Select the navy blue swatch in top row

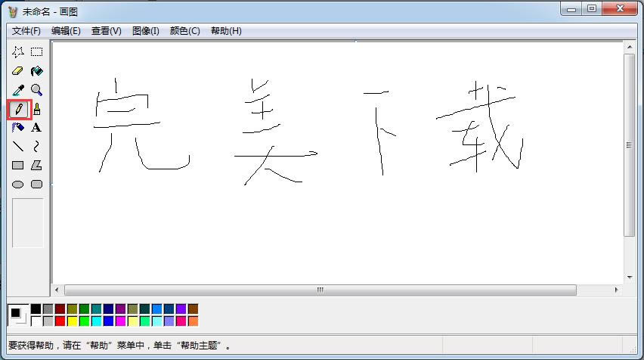(x=108, y=309)
